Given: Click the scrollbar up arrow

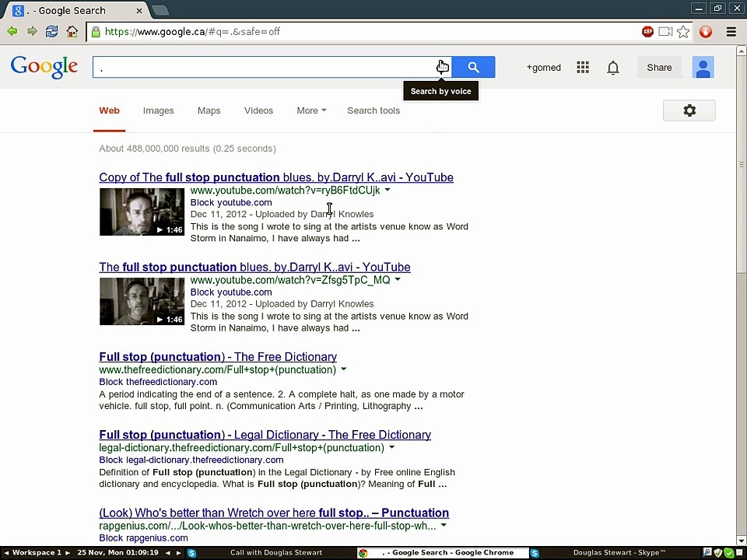Looking at the screenshot, I should pyautogui.click(x=742, y=50).
